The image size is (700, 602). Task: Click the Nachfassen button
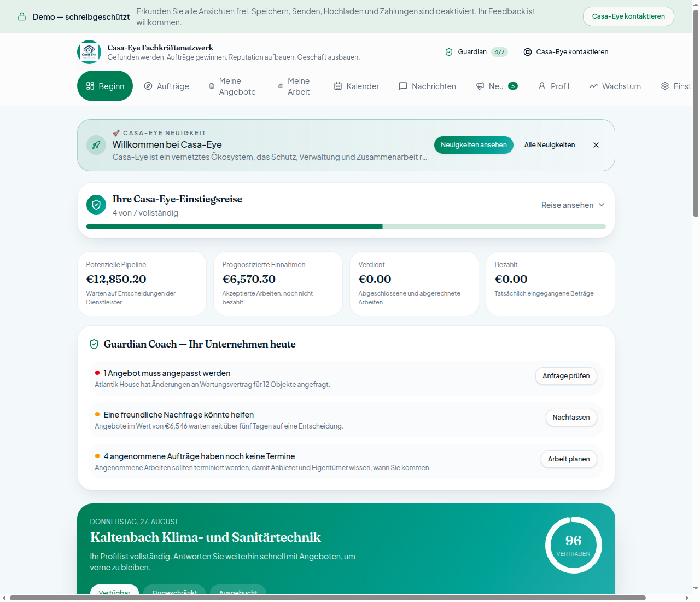(x=571, y=418)
